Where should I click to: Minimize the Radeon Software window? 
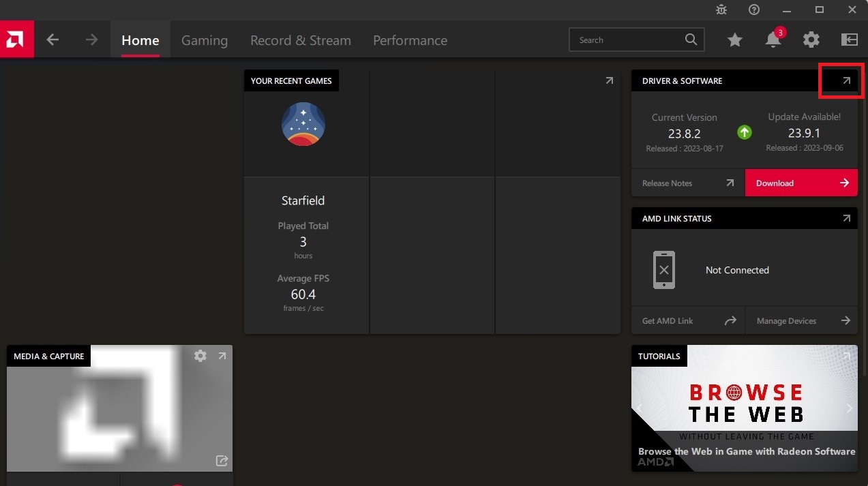tap(787, 10)
